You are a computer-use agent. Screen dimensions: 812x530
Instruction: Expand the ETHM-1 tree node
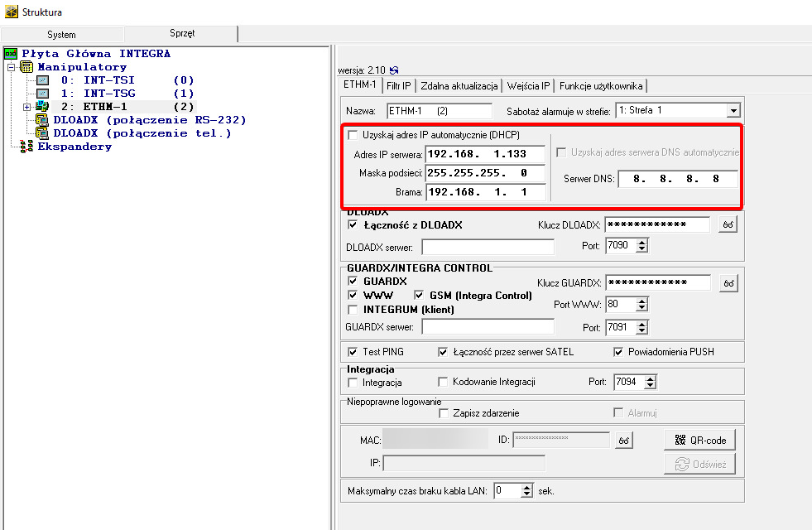point(26,107)
